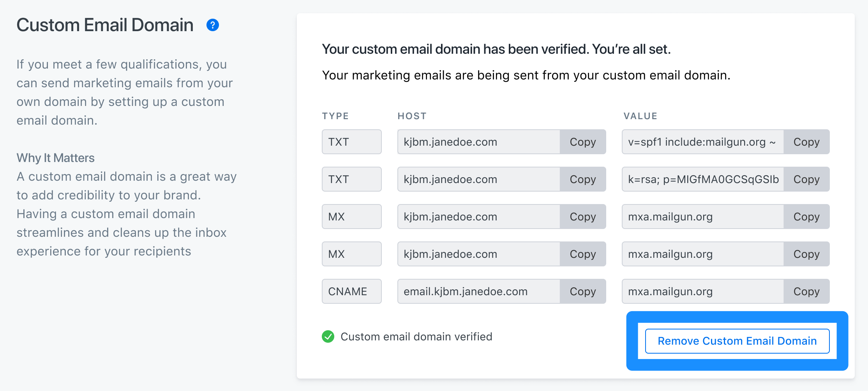Select the v=spf1 value input field
The height and width of the screenshot is (391, 868).
pos(703,142)
